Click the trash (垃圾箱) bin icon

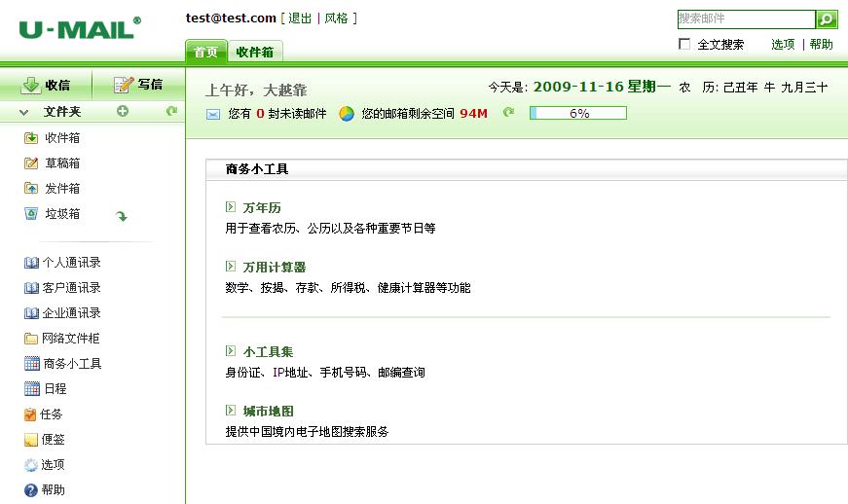[x=31, y=213]
